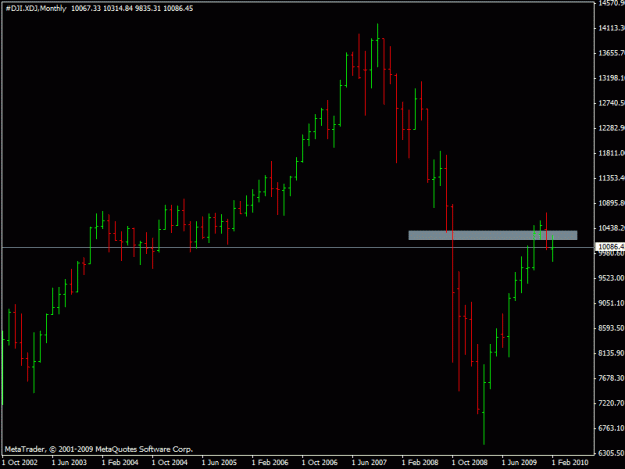Select the horizontal current price line

pyautogui.click(x=297, y=247)
